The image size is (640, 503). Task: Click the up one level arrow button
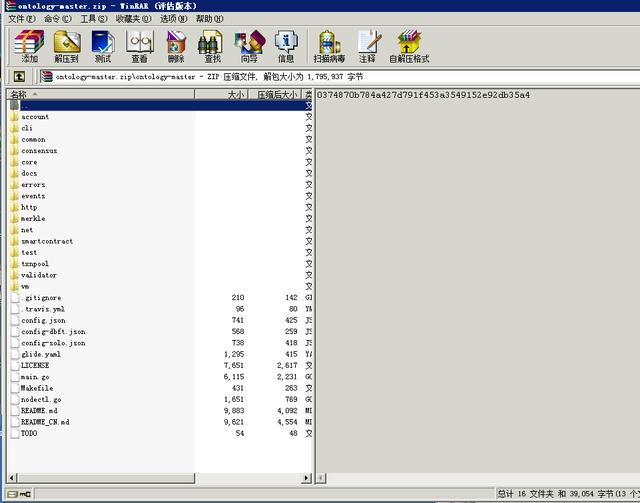19,76
